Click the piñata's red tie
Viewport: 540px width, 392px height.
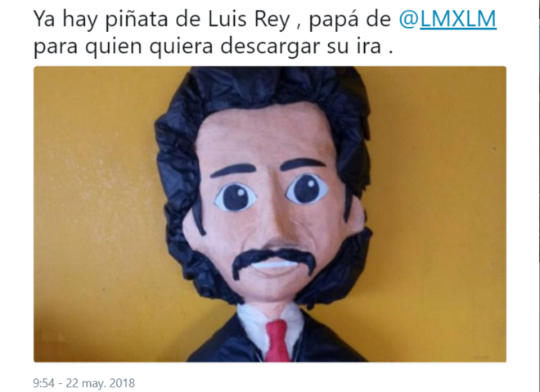pos(277,341)
